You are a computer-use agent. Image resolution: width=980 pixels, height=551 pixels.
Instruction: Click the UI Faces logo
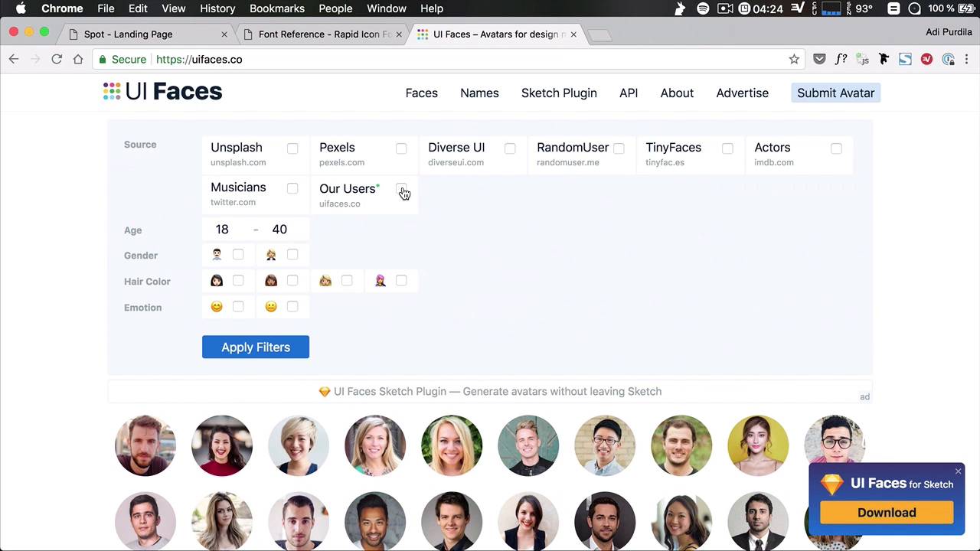point(162,92)
